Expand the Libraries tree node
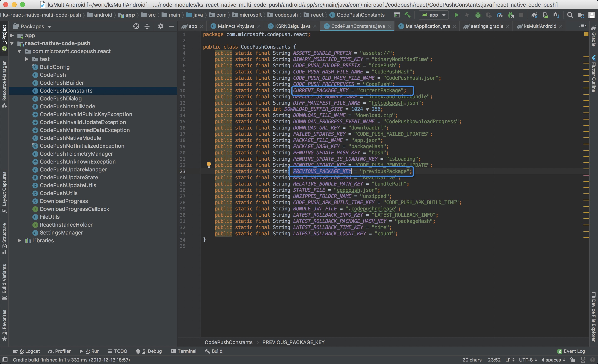 tap(20, 240)
